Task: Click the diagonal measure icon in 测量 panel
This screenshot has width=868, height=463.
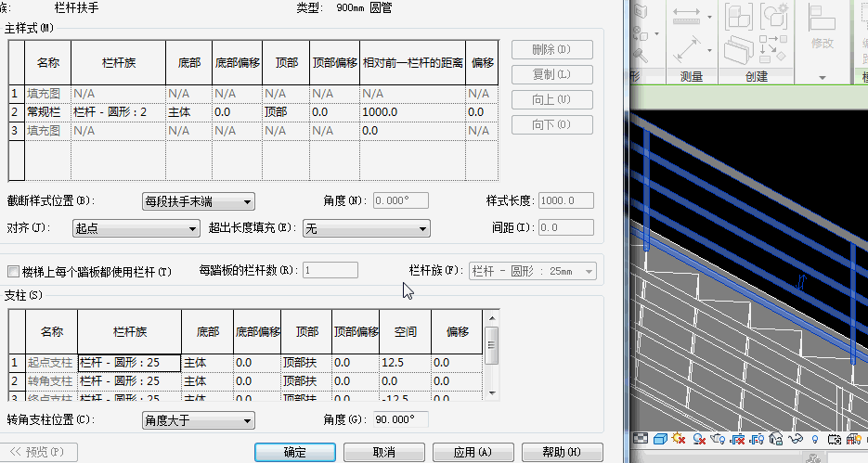Action: tap(686, 50)
